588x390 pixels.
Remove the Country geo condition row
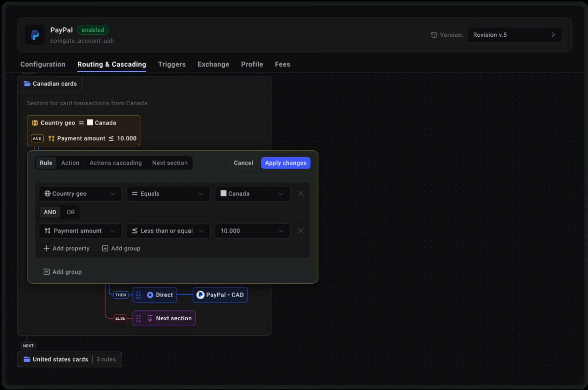(x=300, y=194)
